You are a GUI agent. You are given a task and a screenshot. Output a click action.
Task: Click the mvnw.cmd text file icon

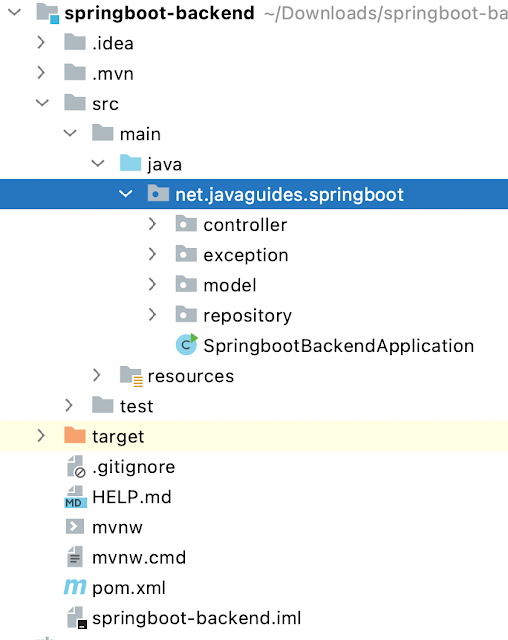(75, 557)
